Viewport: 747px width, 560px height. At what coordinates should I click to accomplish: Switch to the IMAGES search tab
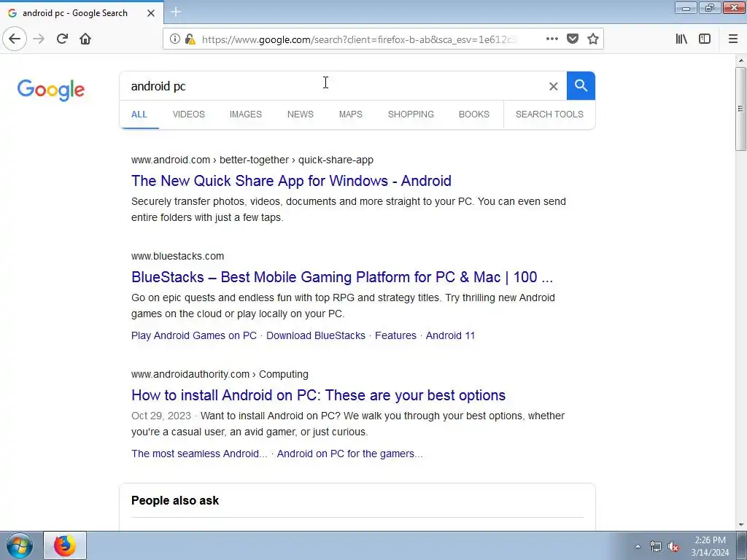245,114
